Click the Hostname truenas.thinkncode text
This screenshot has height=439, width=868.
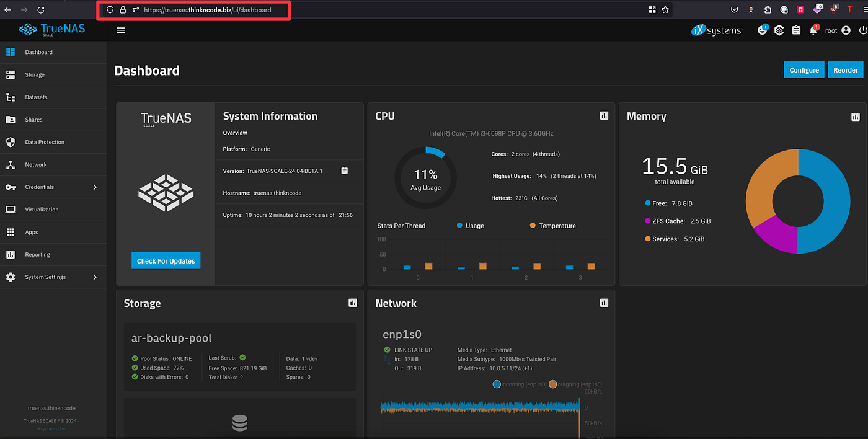(x=262, y=193)
